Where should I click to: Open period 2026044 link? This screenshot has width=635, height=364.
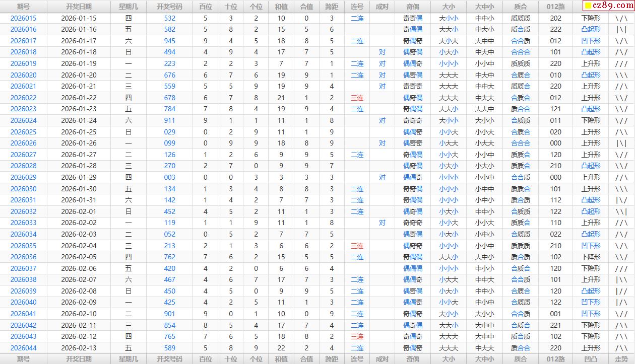[x=23, y=348]
